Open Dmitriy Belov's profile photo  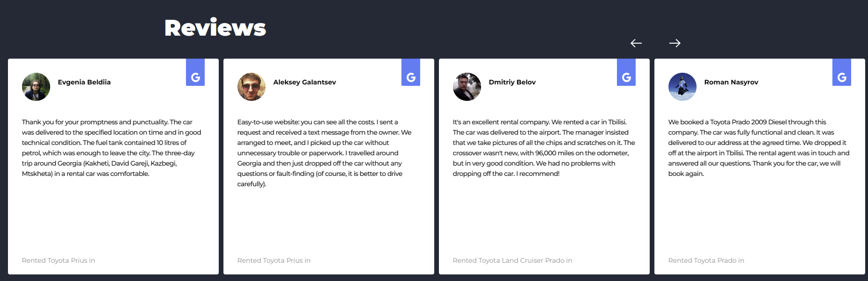[x=467, y=87]
